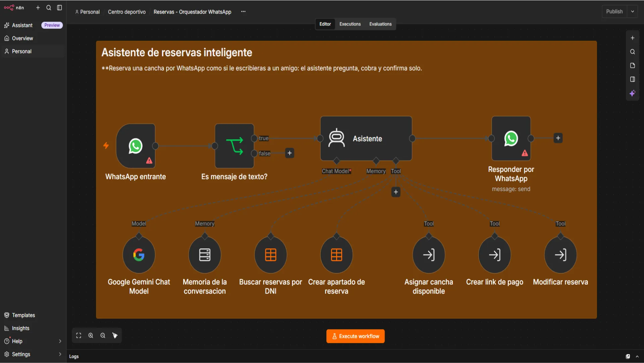Click the zoom in canvas icon
Screen dimensions: 644x363
point(91,335)
